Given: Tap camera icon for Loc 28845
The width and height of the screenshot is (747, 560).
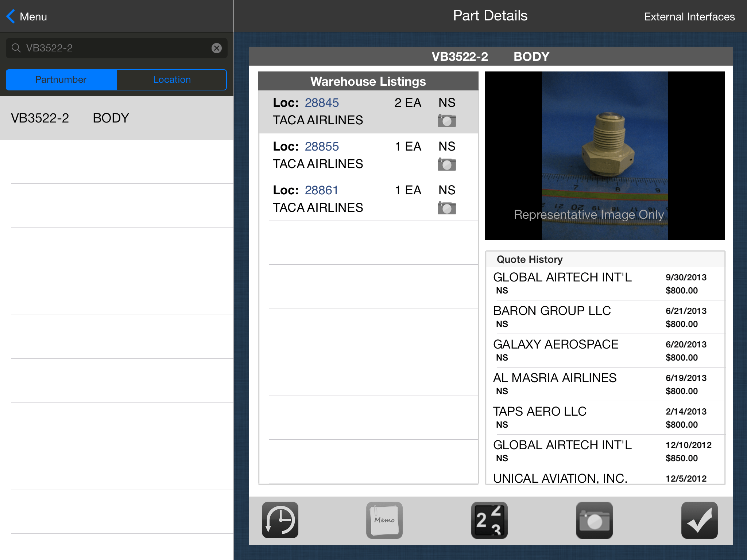Looking at the screenshot, I should click(447, 121).
